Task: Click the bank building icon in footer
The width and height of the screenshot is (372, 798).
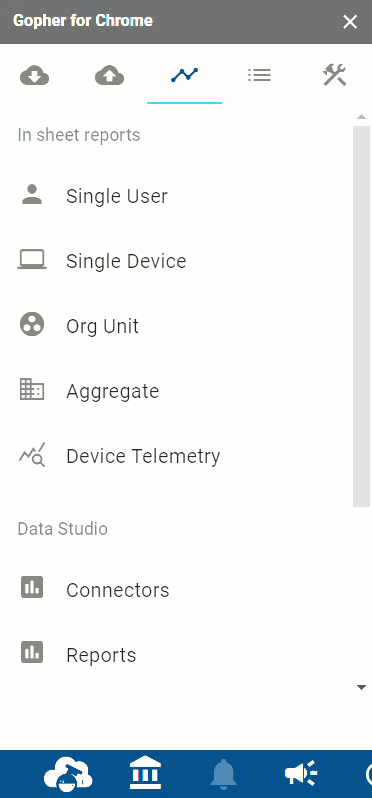Action: 146,773
